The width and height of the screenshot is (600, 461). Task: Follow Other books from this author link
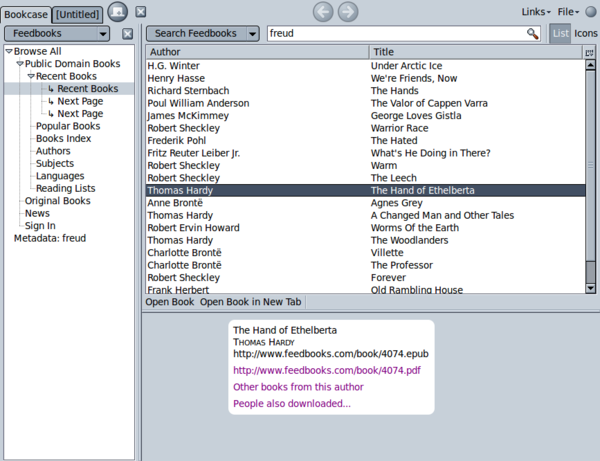(298, 387)
